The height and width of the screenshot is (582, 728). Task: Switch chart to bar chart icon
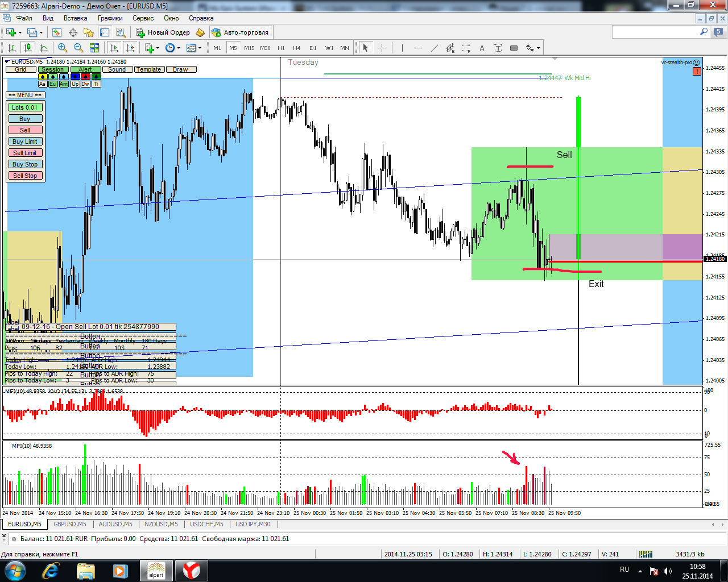pyautogui.click(x=11, y=48)
